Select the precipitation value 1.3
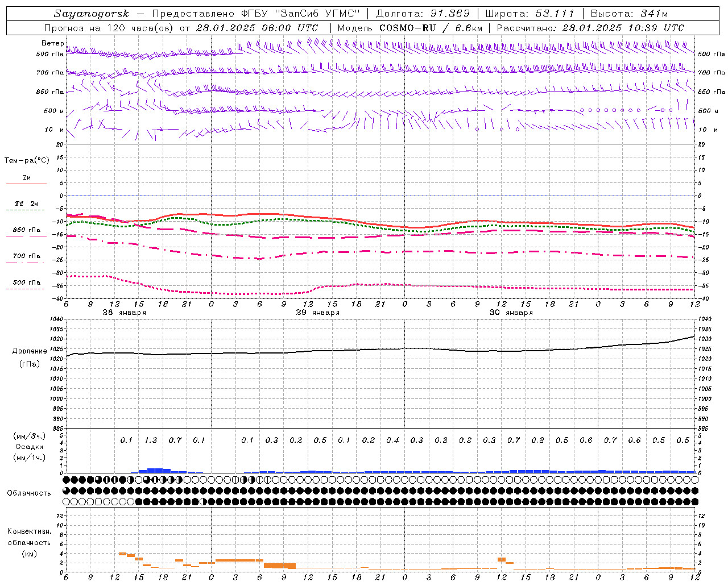Viewport: 728px width, 582px height. click(x=151, y=440)
